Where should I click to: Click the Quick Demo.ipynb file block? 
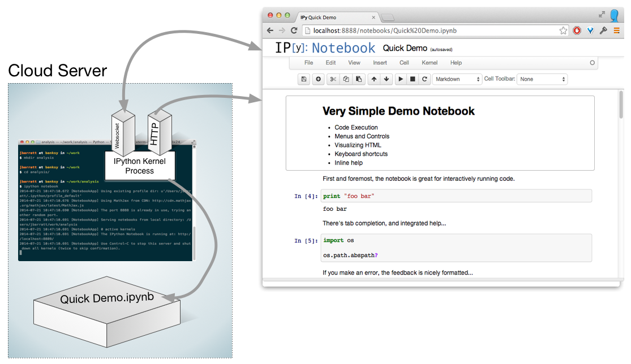coord(106,312)
